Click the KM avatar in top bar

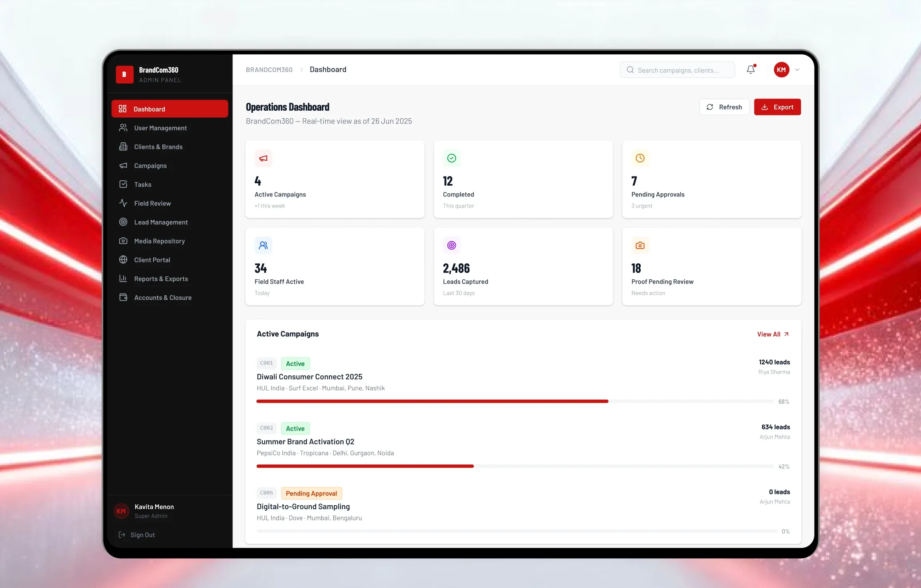click(x=781, y=70)
